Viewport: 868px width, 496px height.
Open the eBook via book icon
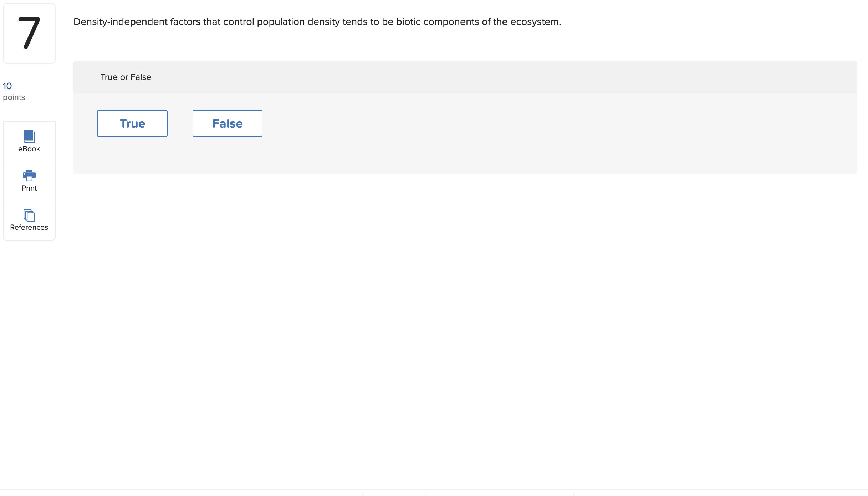pyautogui.click(x=29, y=136)
